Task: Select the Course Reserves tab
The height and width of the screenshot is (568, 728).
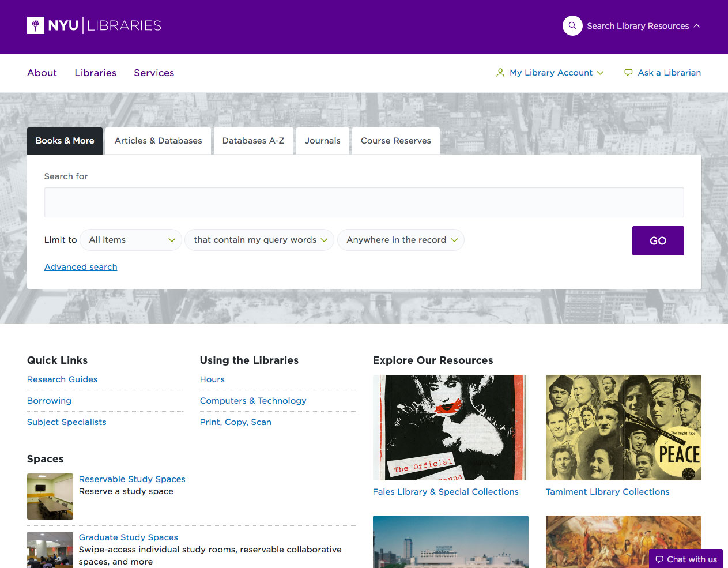Action: click(395, 141)
